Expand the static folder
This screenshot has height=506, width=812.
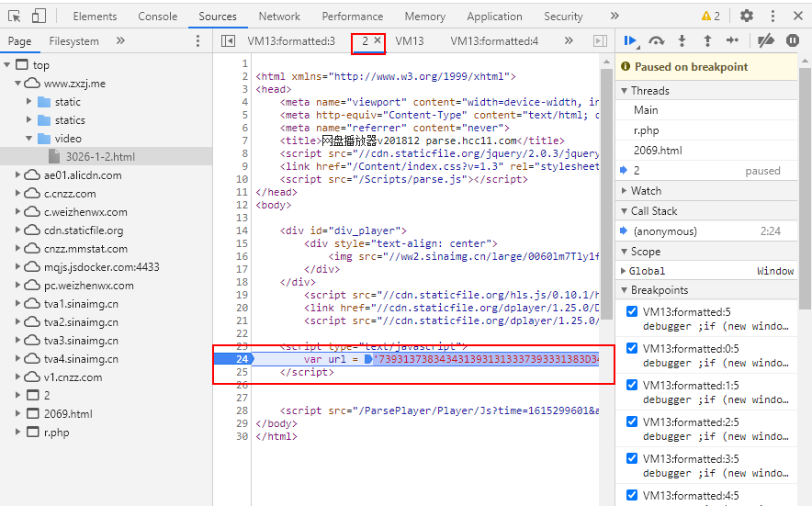pos(29,102)
